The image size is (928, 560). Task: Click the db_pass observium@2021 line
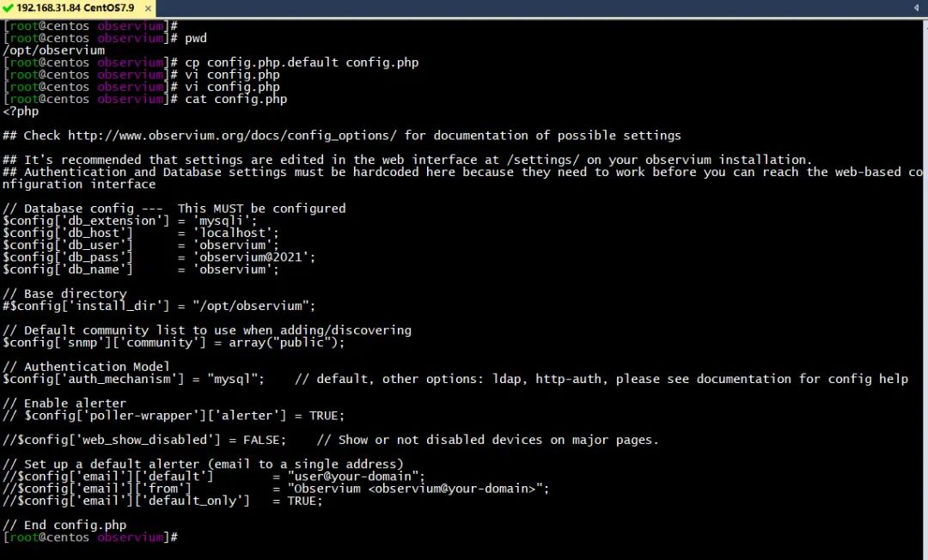(x=159, y=257)
